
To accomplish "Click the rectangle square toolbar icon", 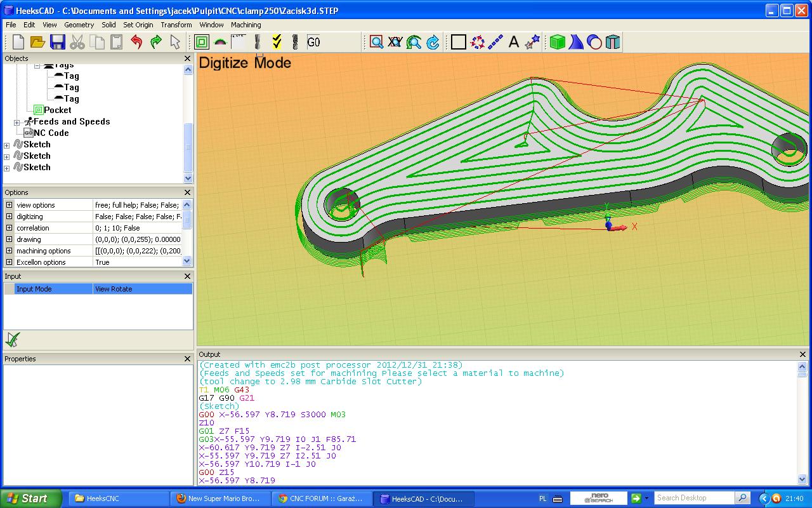I will coord(459,42).
